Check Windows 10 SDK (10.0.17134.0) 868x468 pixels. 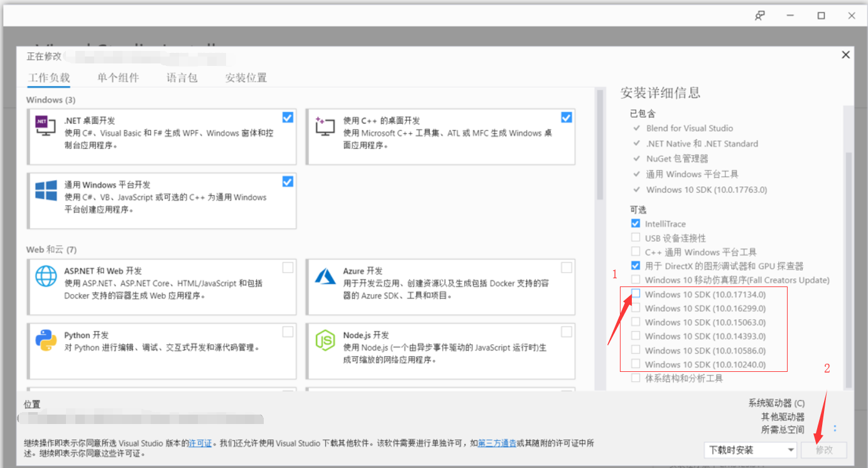tap(637, 294)
